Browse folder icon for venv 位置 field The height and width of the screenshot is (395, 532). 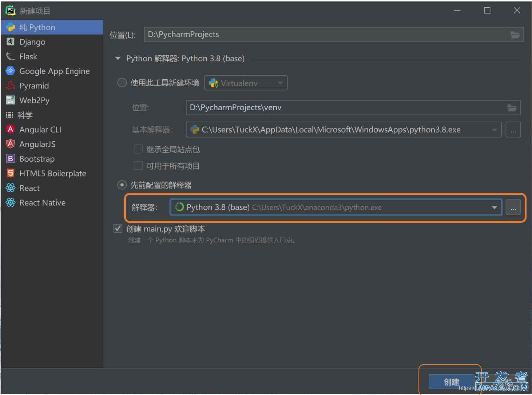pos(512,108)
